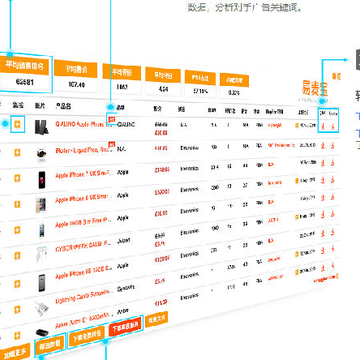Click right download icon in iPhone 6 row
Image resolution: width=360 pixels, height=360 pixels.
point(332,180)
